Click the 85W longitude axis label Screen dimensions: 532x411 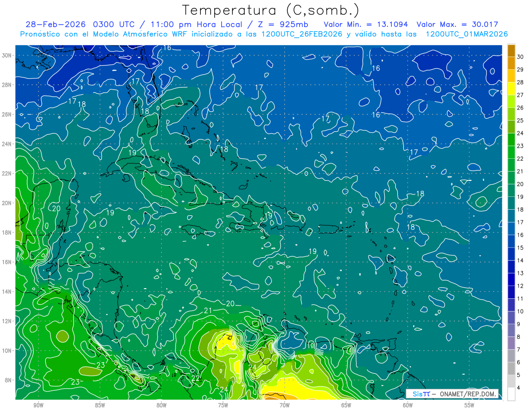100,405
